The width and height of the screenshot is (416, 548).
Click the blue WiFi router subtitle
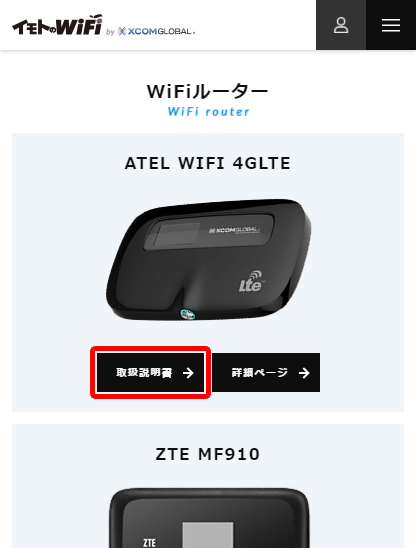[209, 112]
